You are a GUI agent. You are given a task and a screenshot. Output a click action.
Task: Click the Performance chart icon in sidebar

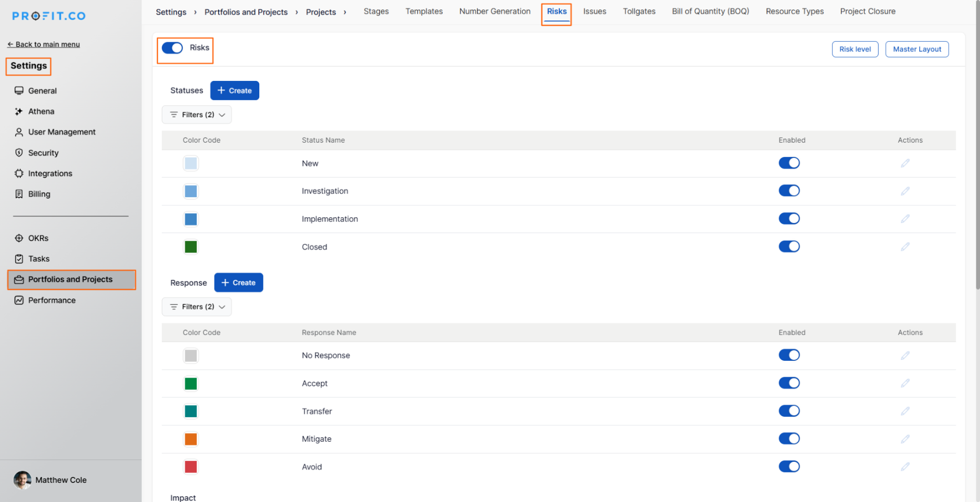pyautogui.click(x=19, y=300)
